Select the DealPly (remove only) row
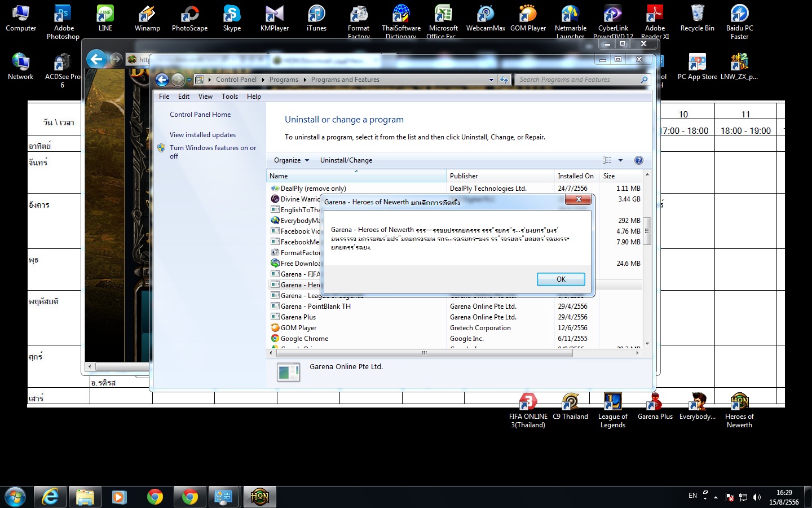 pyautogui.click(x=454, y=189)
